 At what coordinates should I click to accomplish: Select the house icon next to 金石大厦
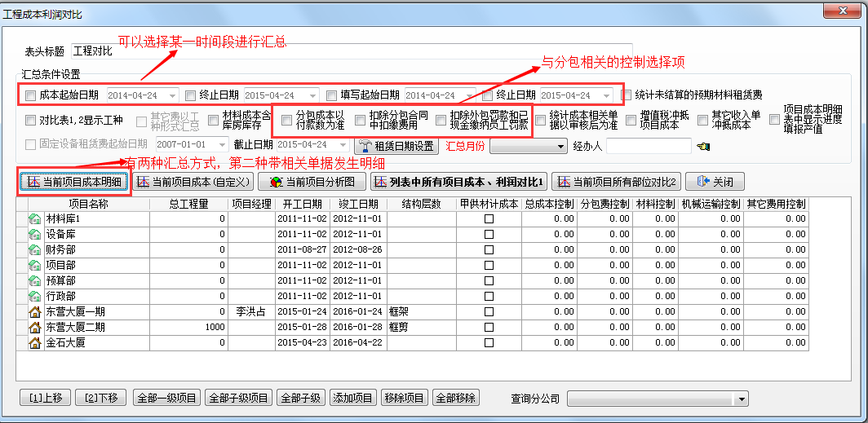[x=35, y=342]
